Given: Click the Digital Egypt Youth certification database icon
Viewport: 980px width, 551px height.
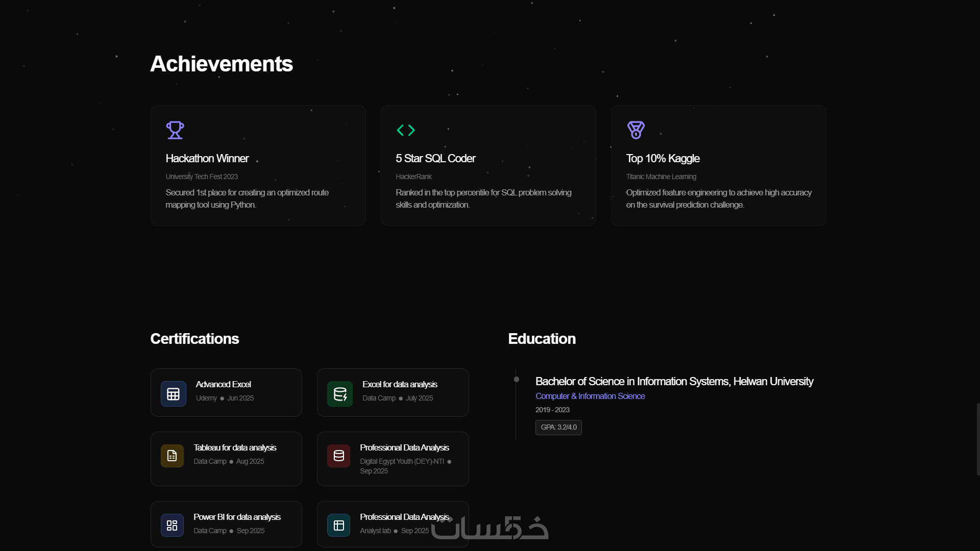Looking at the screenshot, I should [339, 456].
